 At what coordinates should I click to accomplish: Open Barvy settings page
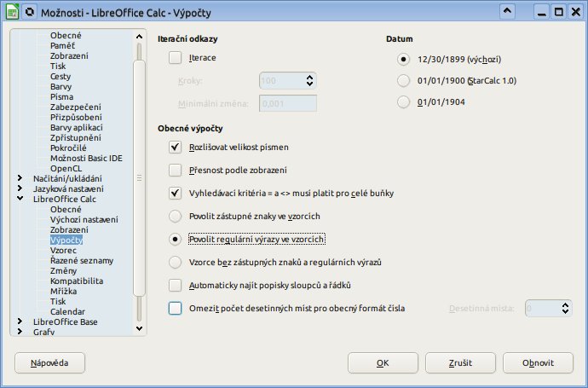click(x=61, y=86)
